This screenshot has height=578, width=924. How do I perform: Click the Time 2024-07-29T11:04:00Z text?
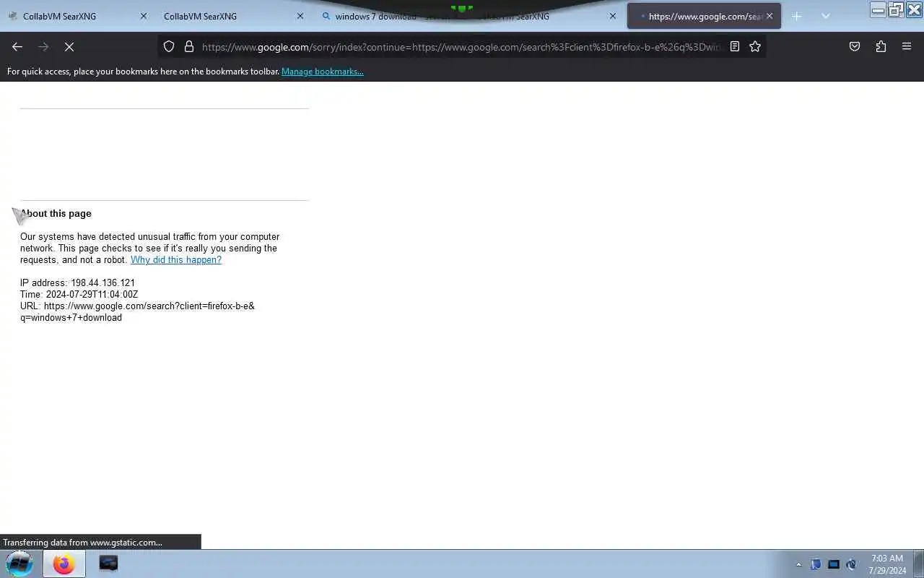pyautogui.click(x=79, y=295)
